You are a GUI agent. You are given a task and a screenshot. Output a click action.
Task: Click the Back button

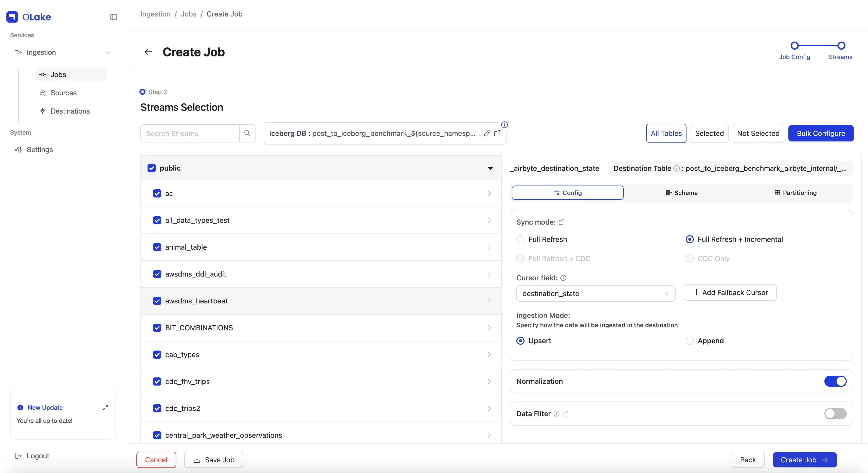[748, 460]
